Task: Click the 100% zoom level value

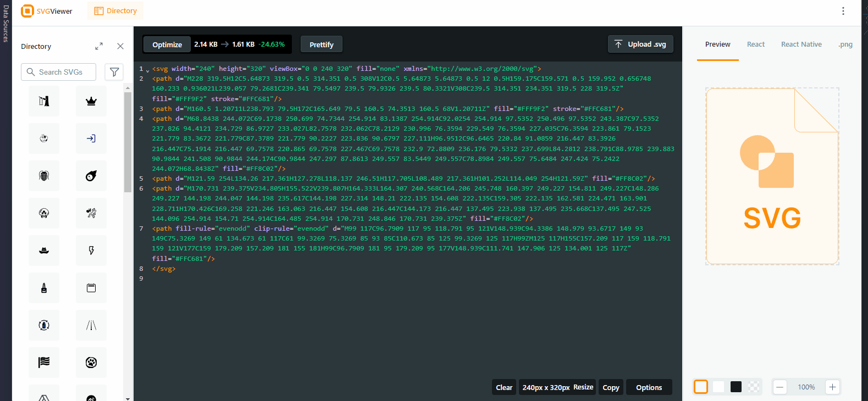Action: point(806,387)
